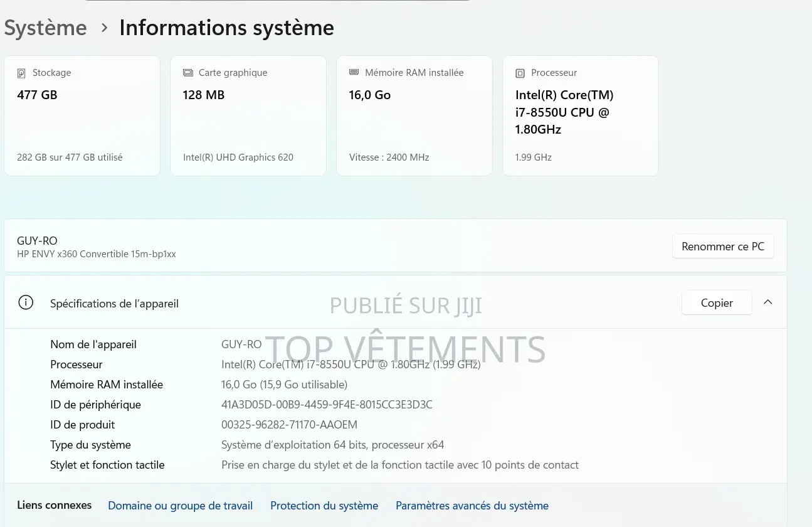Click the Système d'exploitation 64 bits value
Viewport: 812px width, 527px height.
332,445
